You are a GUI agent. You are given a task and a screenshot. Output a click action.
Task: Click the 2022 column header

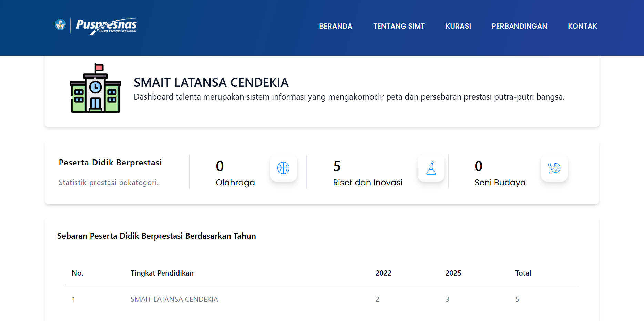click(x=383, y=273)
